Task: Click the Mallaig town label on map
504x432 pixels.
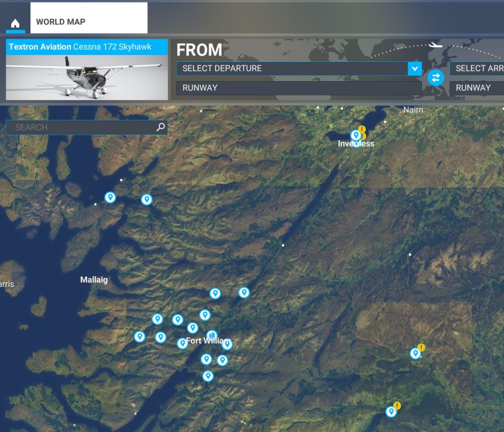Action: (x=94, y=280)
